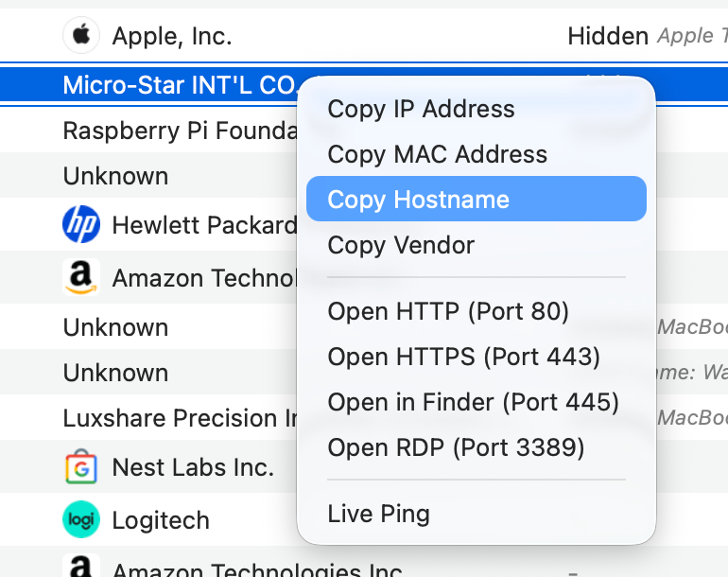Select the Unknown row below Raspberry Pi

pos(115,176)
